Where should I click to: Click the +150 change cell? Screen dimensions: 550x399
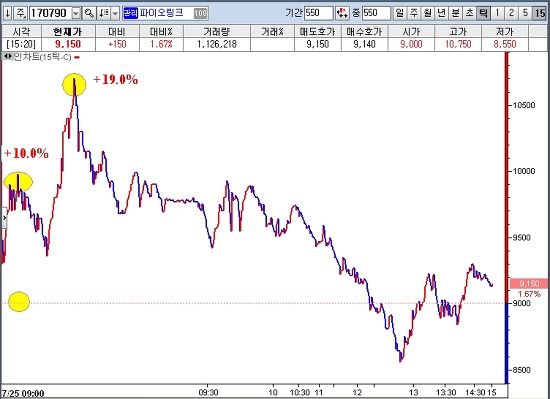pyautogui.click(x=117, y=44)
